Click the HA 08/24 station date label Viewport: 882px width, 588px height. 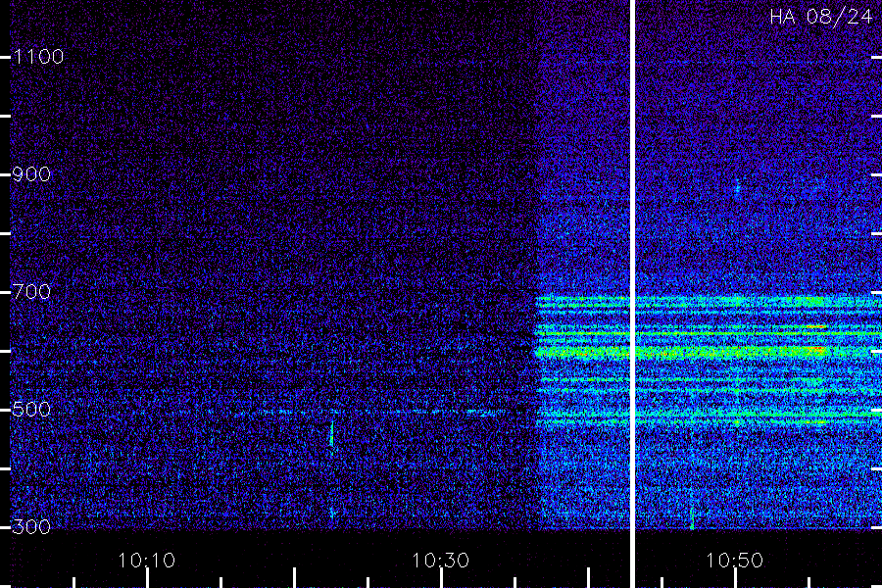820,17
